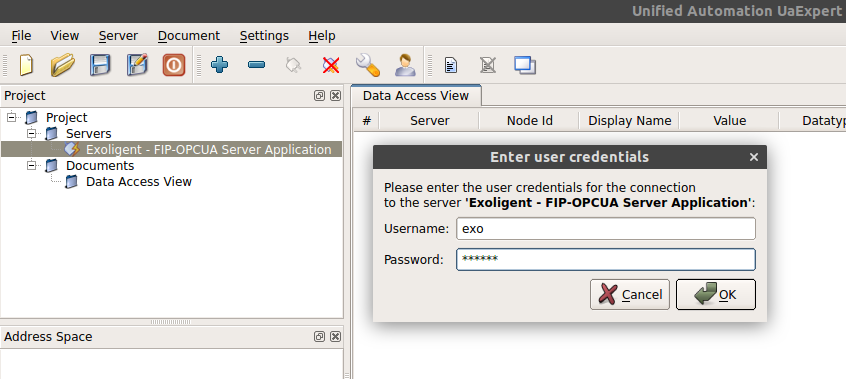Open project folder icon in toolbar
The height and width of the screenshot is (379, 846).
(63, 65)
